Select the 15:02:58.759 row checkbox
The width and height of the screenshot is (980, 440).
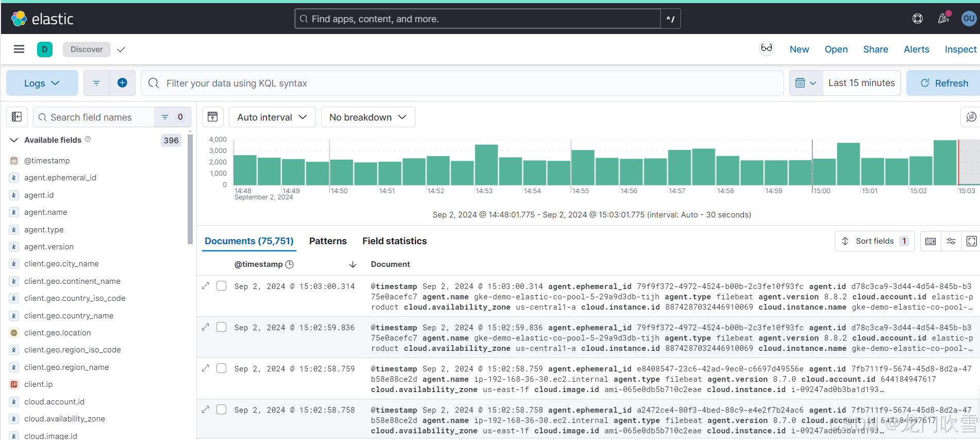222,368
